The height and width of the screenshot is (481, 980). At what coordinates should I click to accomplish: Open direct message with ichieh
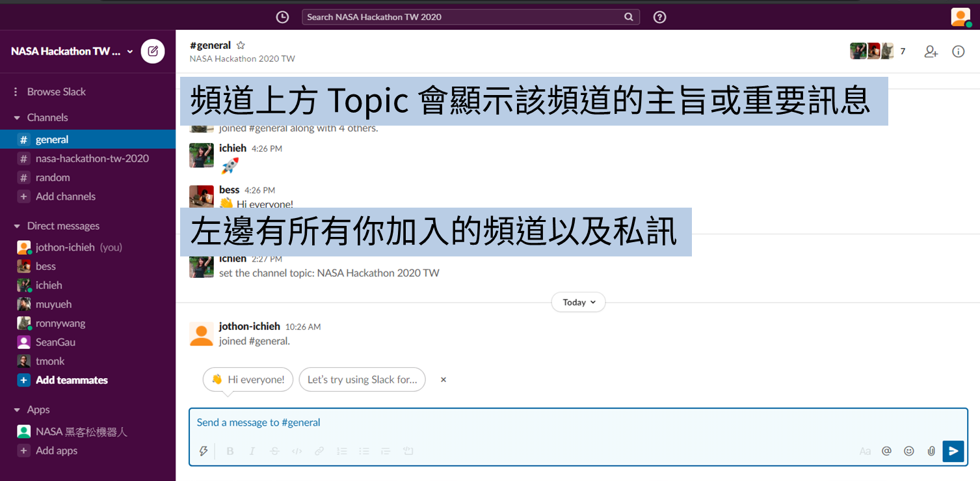click(88, 285)
